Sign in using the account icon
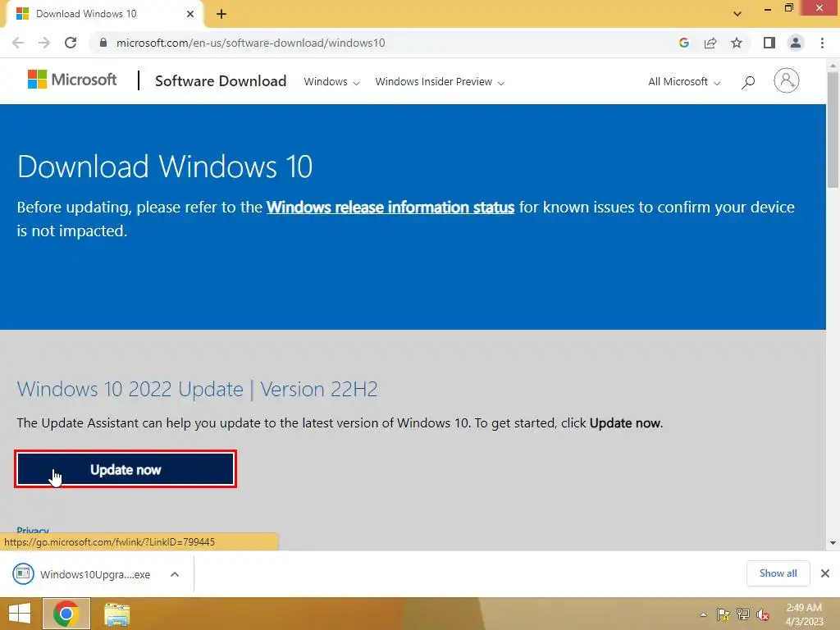Image resolution: width=840 pixels, height=630 pixels. coord(787,81)
